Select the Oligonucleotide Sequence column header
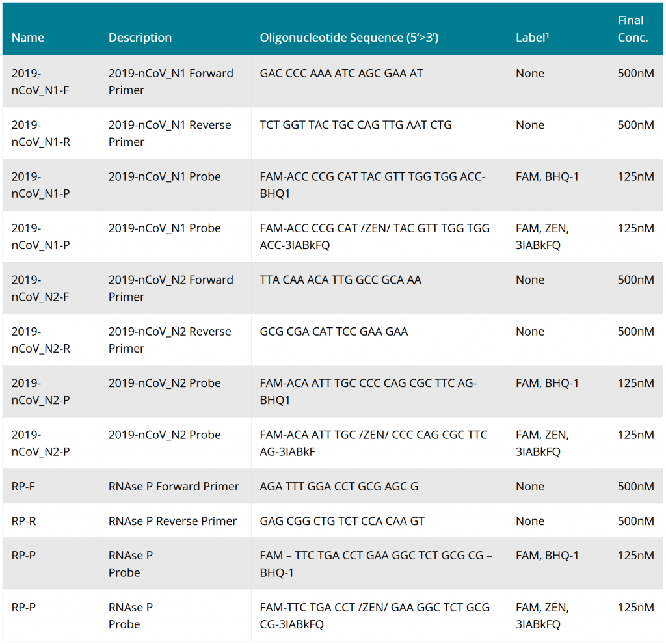 [x=349, y=38]
